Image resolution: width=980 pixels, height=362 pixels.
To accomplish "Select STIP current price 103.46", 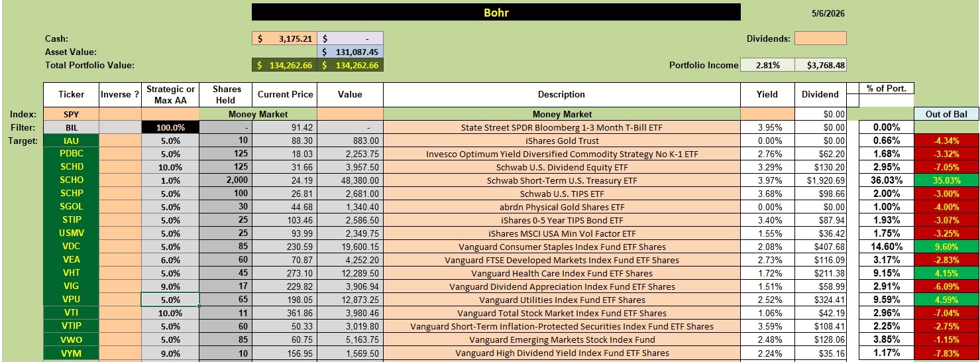I will (x=285, y=220).
